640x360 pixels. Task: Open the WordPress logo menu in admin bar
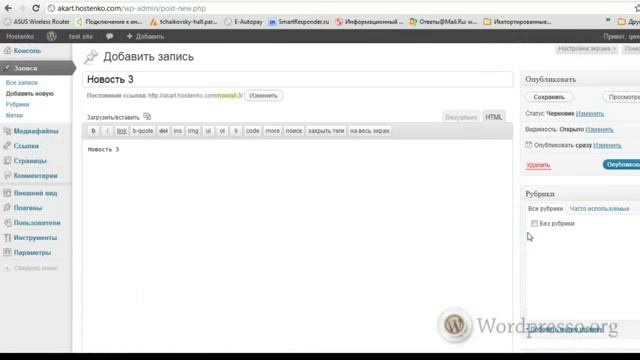[51, 36]
